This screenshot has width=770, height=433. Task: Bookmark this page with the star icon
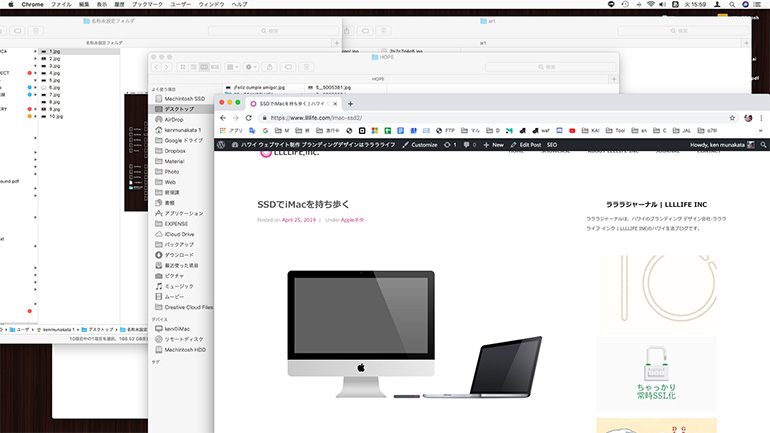point(730,118)
